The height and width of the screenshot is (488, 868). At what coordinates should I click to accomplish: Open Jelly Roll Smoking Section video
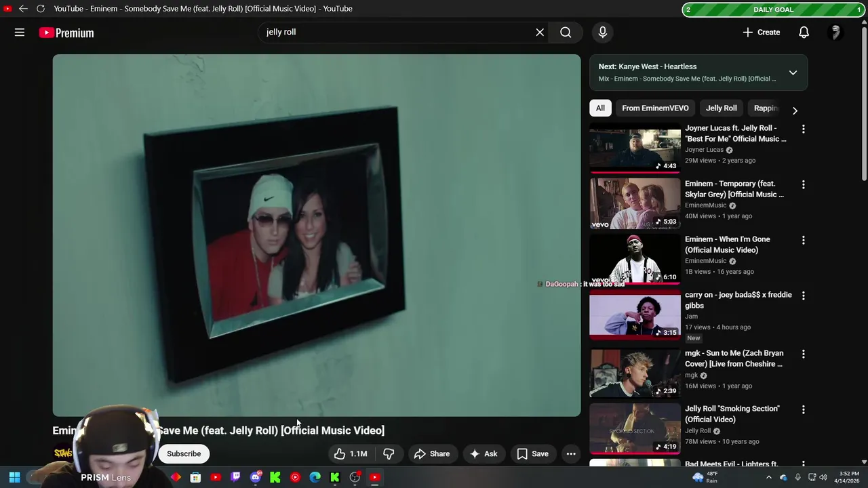click(635, 428)
